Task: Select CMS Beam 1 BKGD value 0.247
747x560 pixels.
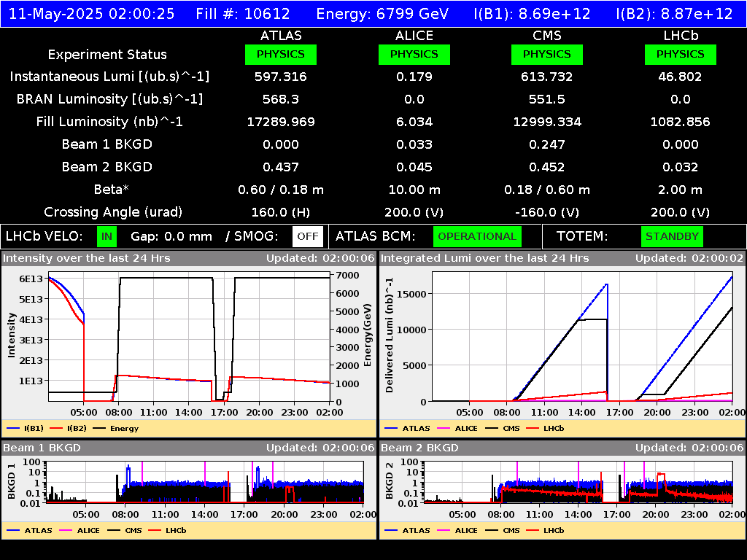Action: click(x=547, y=144)
